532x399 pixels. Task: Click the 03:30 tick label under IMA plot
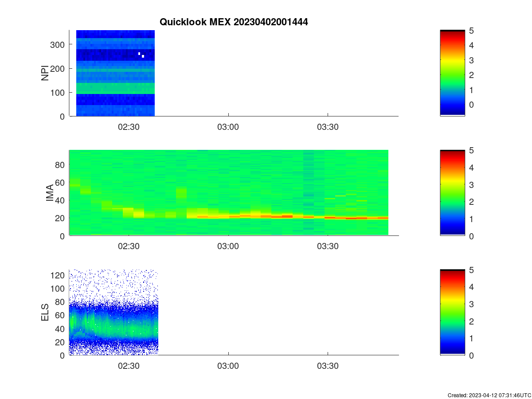coord(328,246)
